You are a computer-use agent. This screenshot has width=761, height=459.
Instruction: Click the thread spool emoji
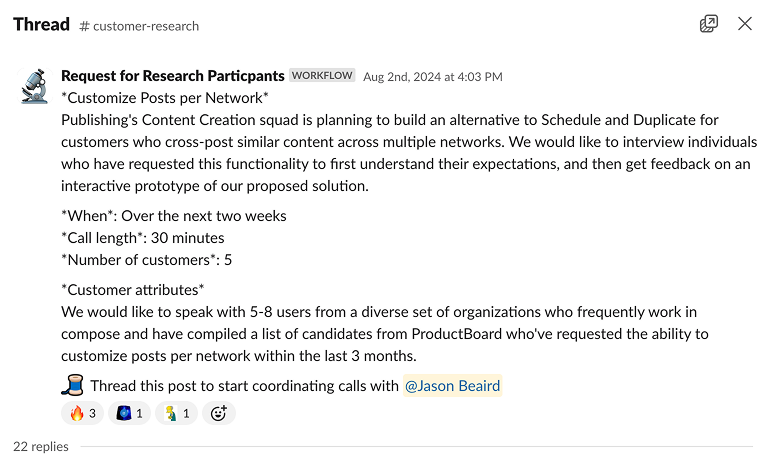72,385
